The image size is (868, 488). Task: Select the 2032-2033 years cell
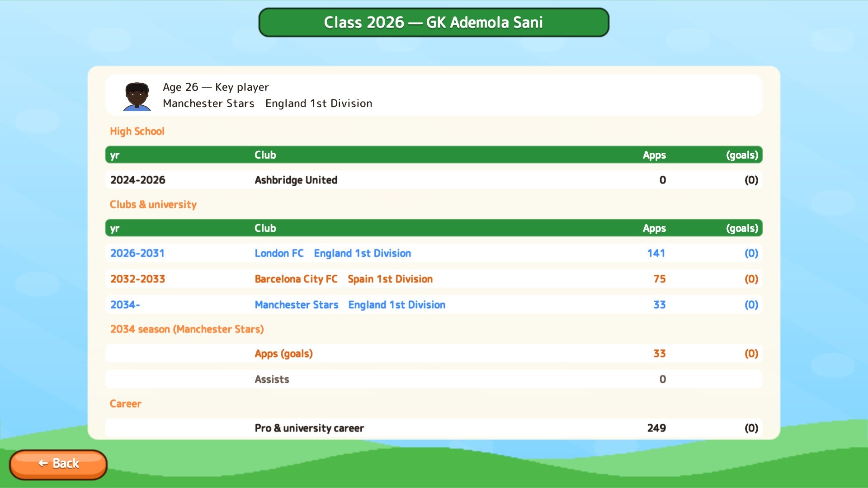138,279
